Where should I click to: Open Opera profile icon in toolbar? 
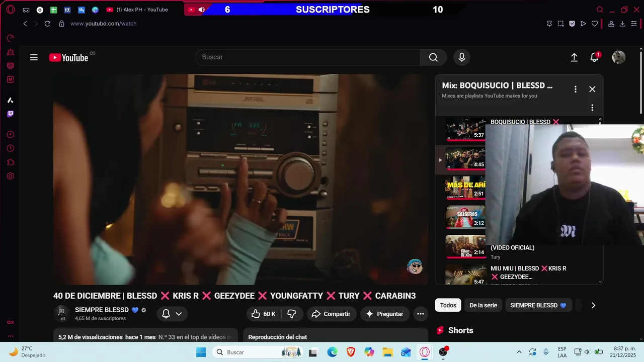pos(611,24)
